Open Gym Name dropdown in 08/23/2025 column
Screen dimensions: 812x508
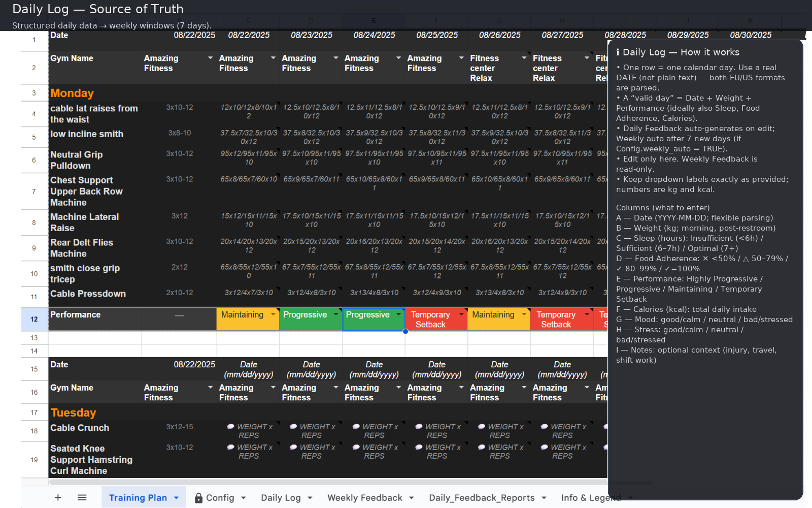point(336,58)
